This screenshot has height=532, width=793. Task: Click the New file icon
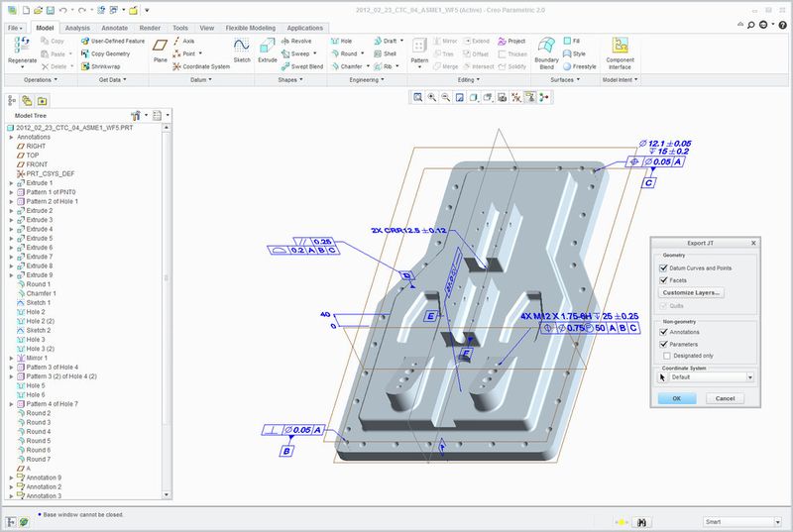tap(26, 10)
